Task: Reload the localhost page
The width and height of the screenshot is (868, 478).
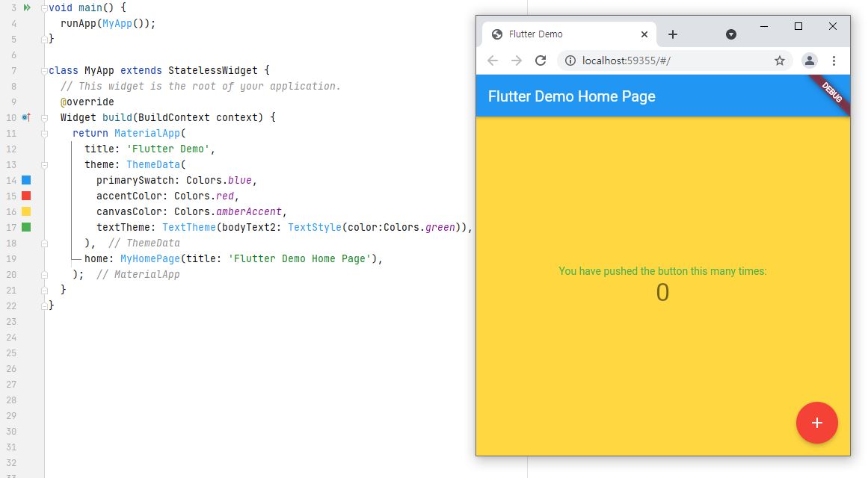Action: coord(541,60)
